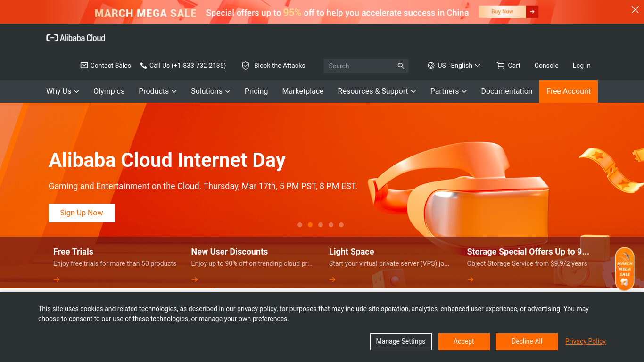This screenshot has width=644, height=362.
Task: Open Documentation
Action: coord(507,91)
